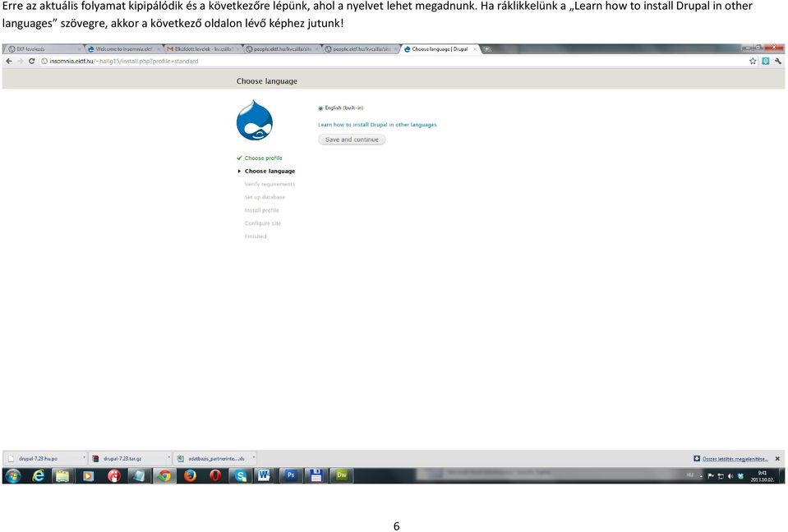Image resolution: width=788 pixels, height=532 pixels.
Task: Open Photoshop from the taskbar
Action: [x=291, y=475]
